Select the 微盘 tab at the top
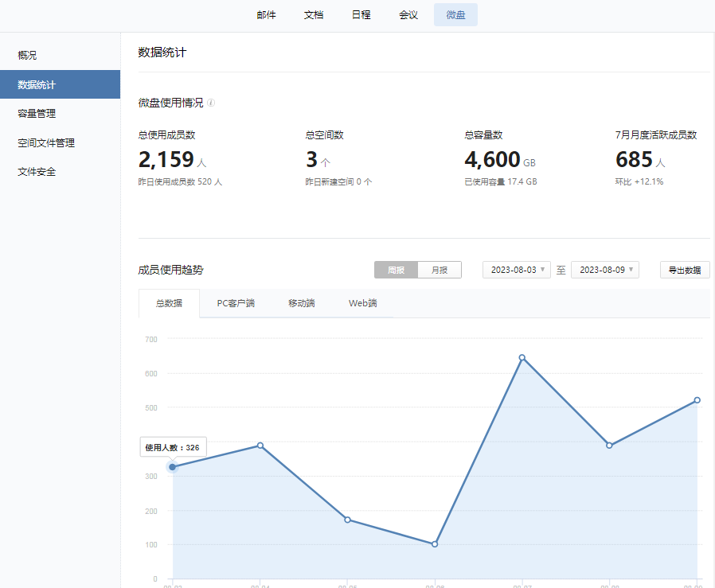Screen dimensions: 715x588 coord(455,14)
